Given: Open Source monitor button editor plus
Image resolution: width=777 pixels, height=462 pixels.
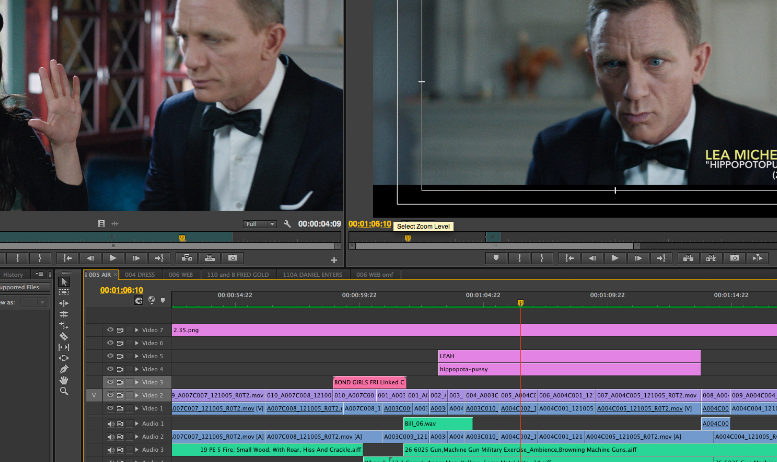Looking at the screenshot, I should click(334, 260).
